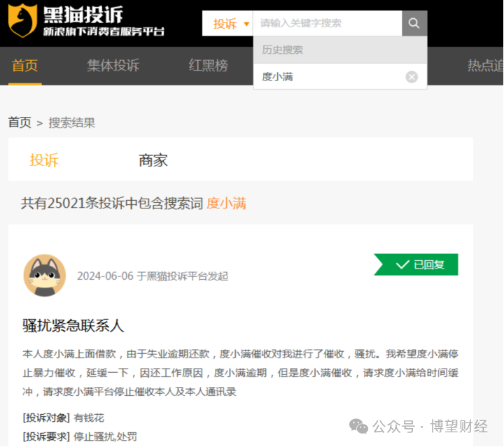Open the 首页 navigation tab
504x447 pixels.
point(24,66)
